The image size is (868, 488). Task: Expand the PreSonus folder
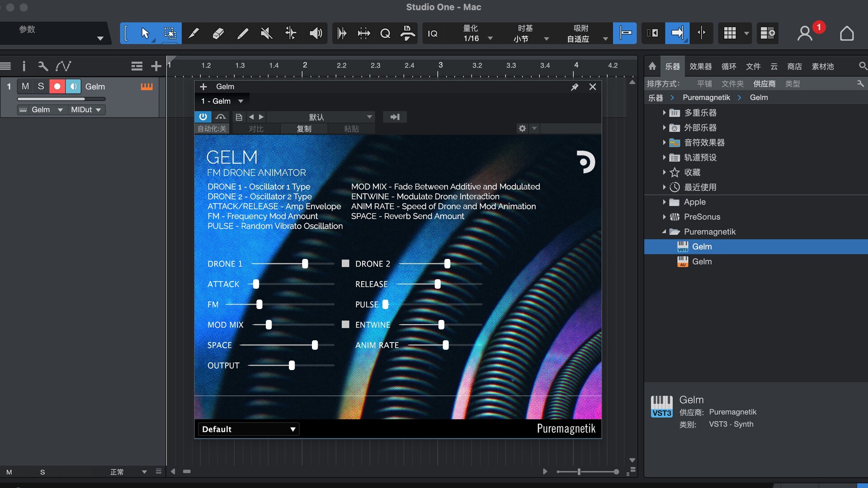tap(664, 217)
